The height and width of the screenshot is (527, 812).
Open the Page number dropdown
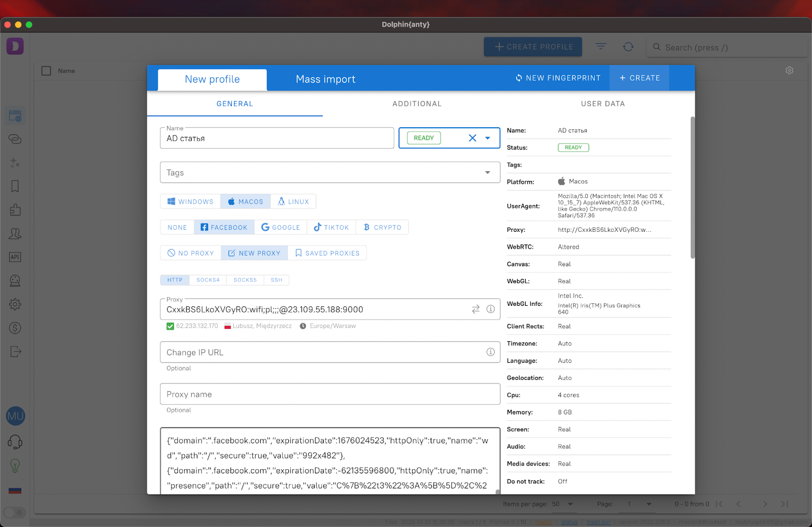(639, 504)
